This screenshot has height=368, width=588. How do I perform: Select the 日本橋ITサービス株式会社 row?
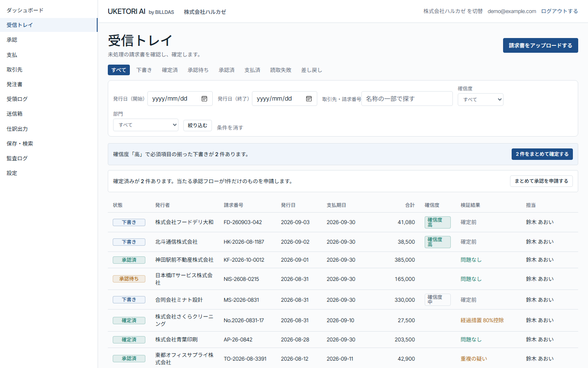[x=343, y=279]
